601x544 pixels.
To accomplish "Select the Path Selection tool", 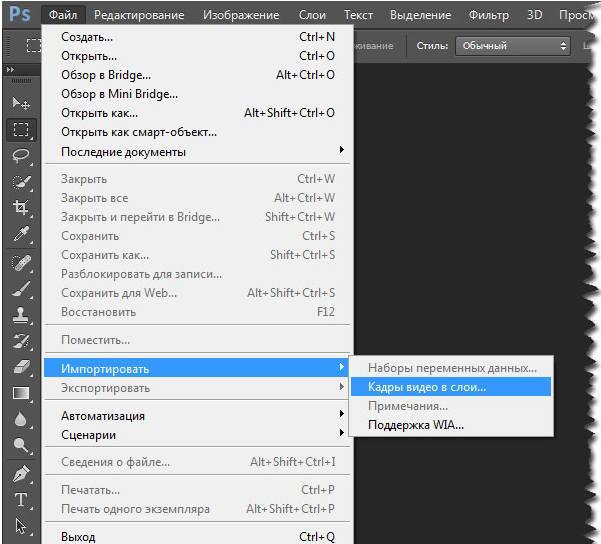I will point(21,526).
